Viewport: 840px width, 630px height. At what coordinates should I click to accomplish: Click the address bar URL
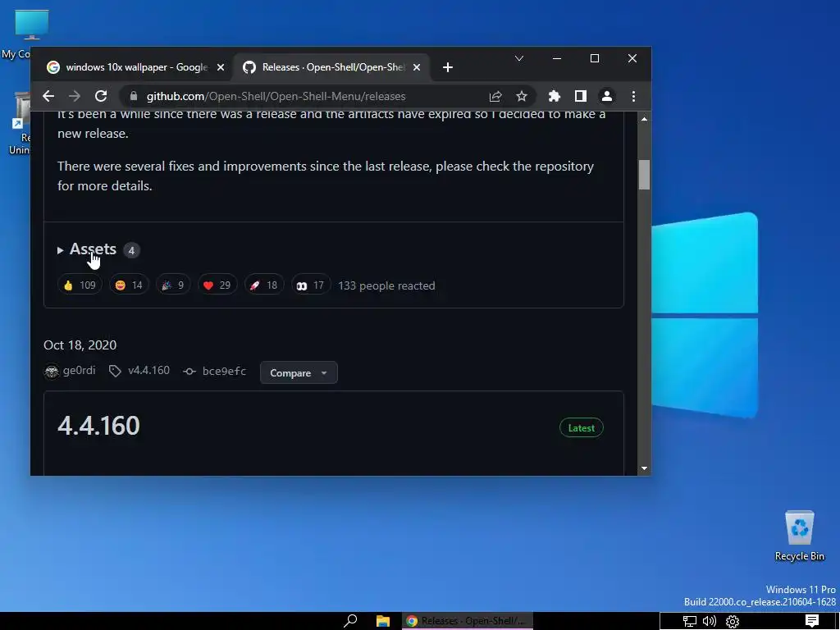pos(276,97)
